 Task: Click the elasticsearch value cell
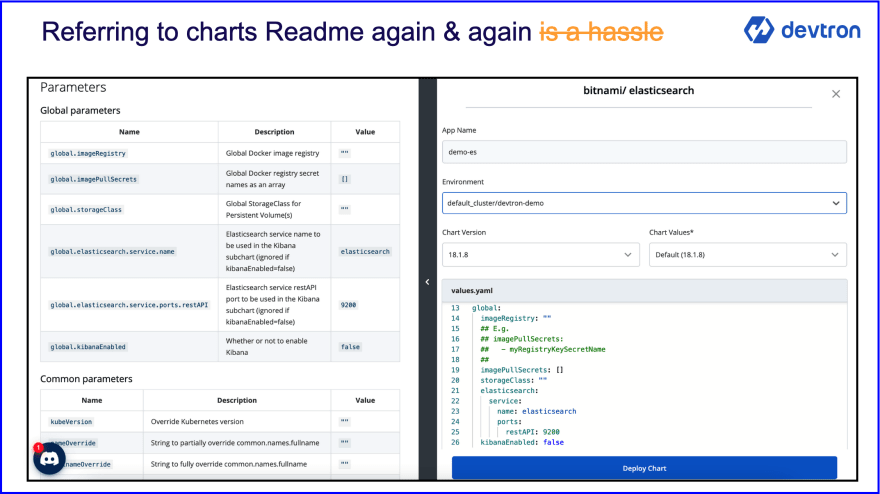pyautogui.click(x=365, y=251)
